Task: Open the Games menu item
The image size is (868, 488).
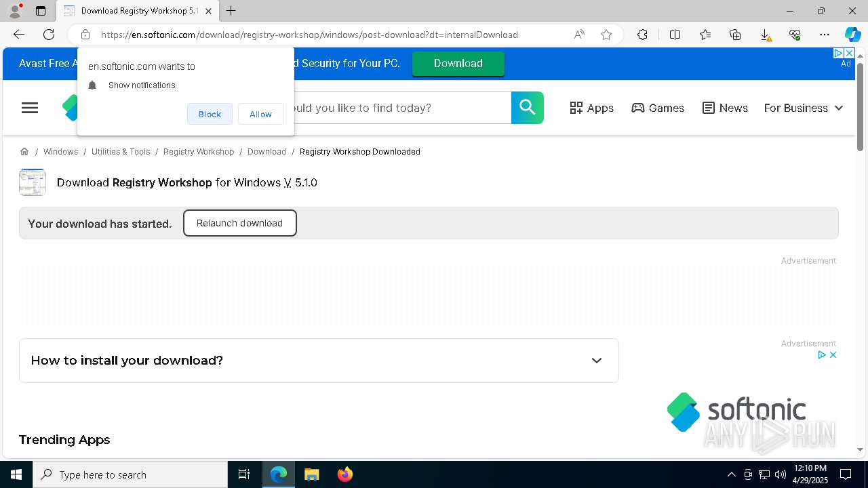Action: coord(658,108)
